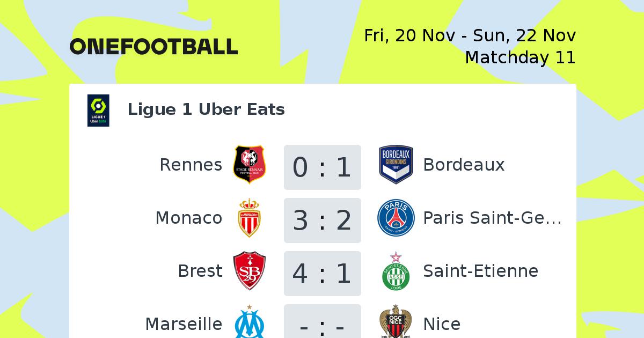Click the Bordeaux Girondins club crest
This screenshot has width=644, height=338.
(x=396, y=164)
